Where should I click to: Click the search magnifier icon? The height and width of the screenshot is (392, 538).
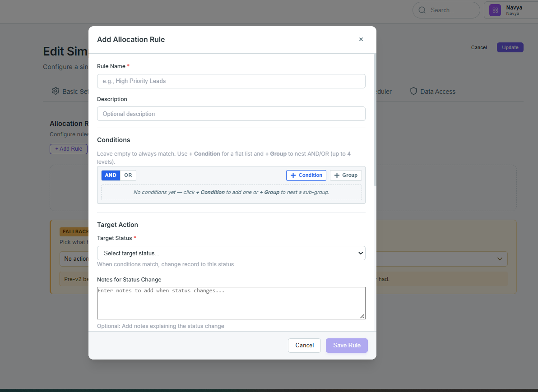coord(422,10)
